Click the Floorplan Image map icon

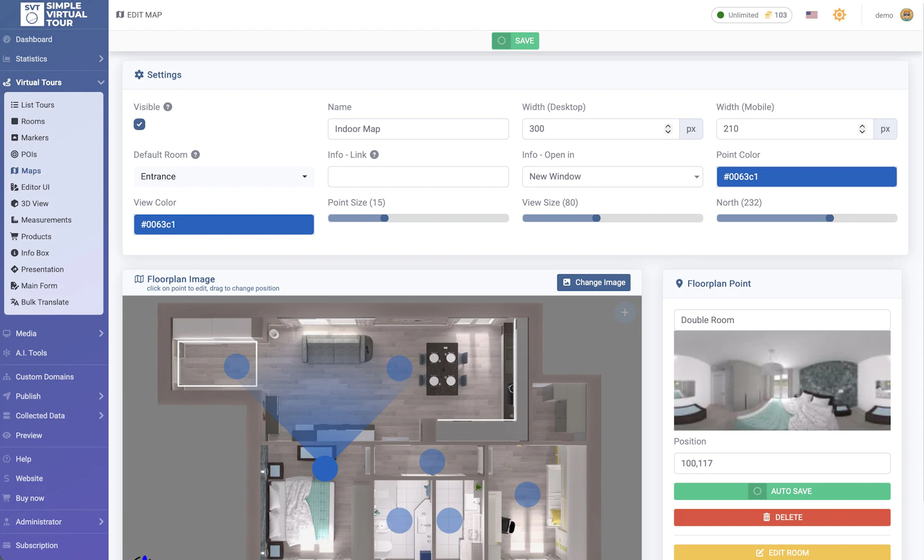(139, 279)
